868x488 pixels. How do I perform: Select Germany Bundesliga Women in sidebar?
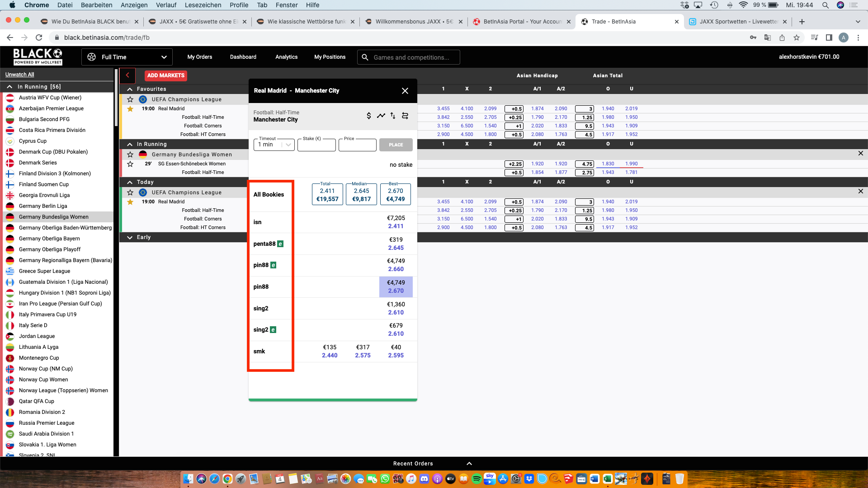[x=57, y=217]
